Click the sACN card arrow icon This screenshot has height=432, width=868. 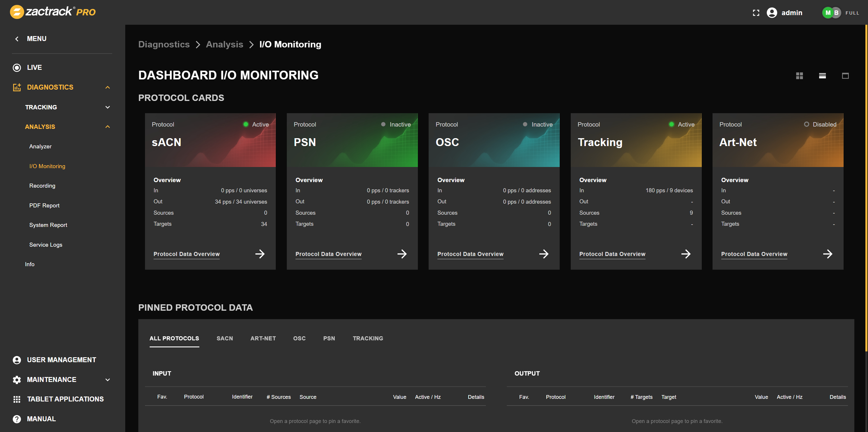[260, 254]
